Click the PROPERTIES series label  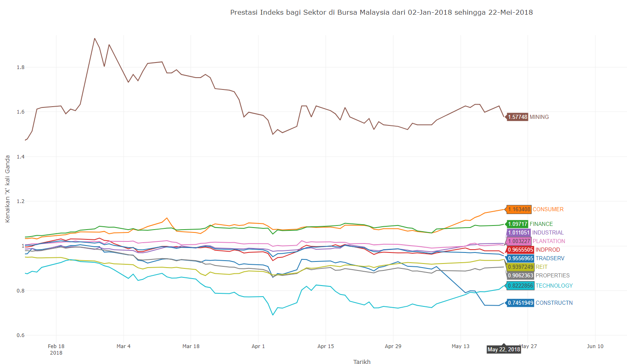click(x=552, y=275)
